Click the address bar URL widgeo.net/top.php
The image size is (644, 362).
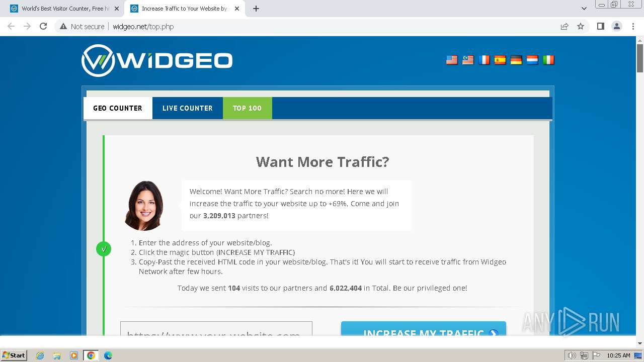pyautogui.click(x=143, y=27)
